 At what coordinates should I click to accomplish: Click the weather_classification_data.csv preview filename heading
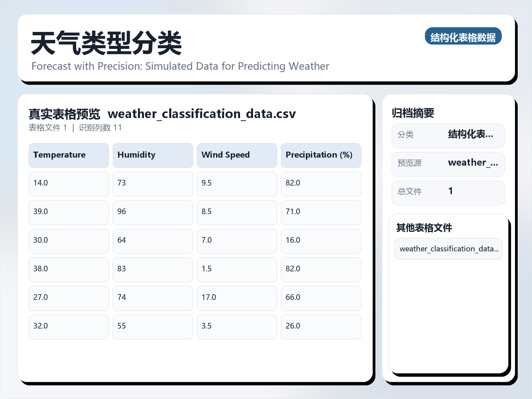pyautogui.click(x=201, y=114)
